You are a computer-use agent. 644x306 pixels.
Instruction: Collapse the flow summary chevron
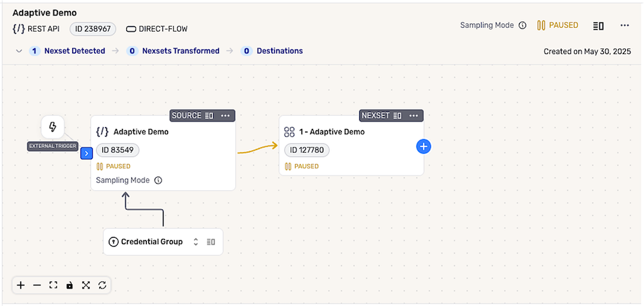19,51
